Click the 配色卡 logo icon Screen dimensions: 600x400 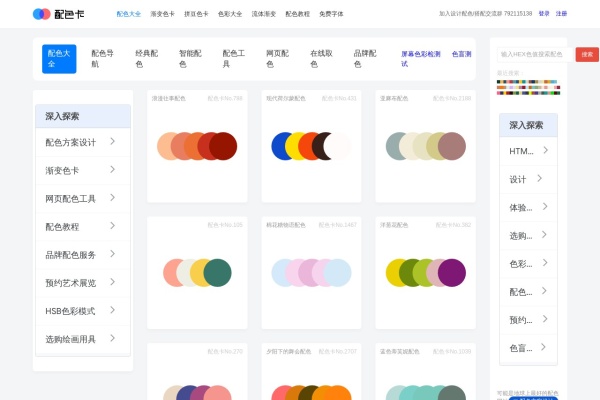tap(41, 14)
